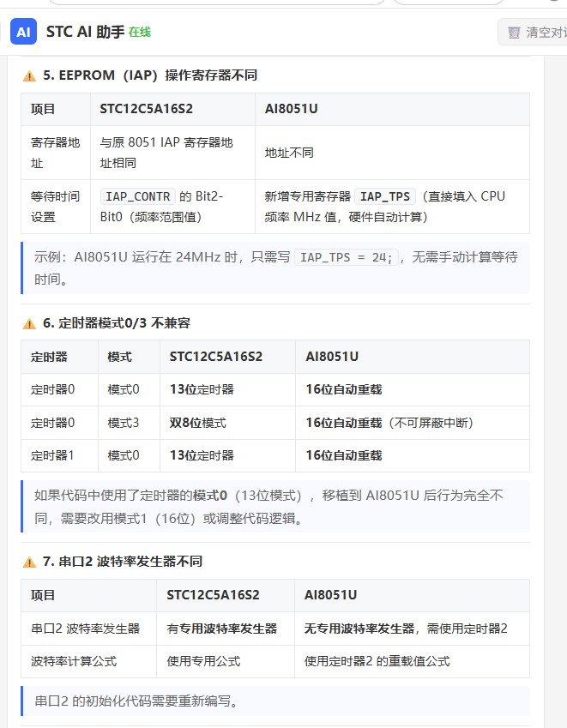
Task: Click the warning icon beside section 5 heading
Action: (x=29, y=75)
